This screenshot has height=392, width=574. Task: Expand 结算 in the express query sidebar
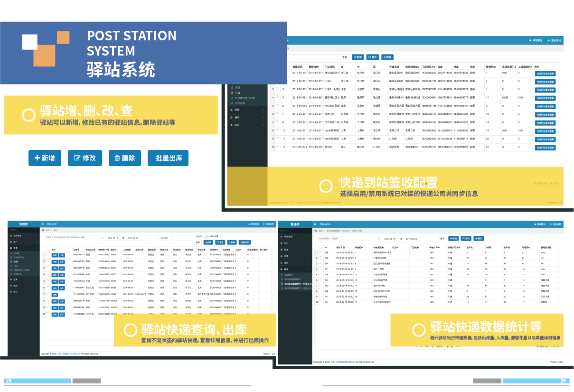tap(24, 280)
